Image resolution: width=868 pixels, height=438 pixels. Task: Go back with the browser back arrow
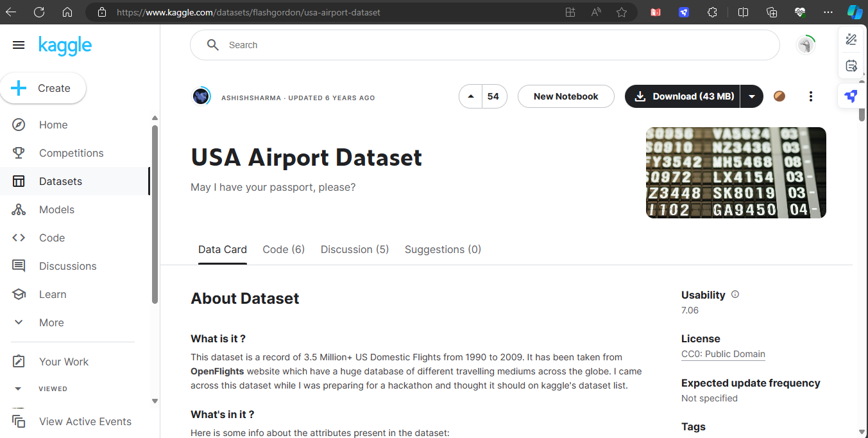click(11, 12)
